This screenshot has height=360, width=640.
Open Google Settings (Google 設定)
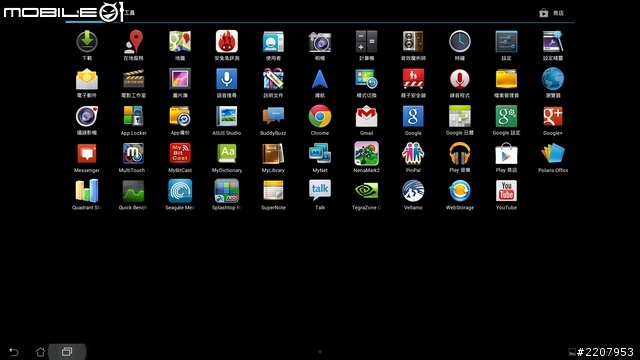pos(506,116)
